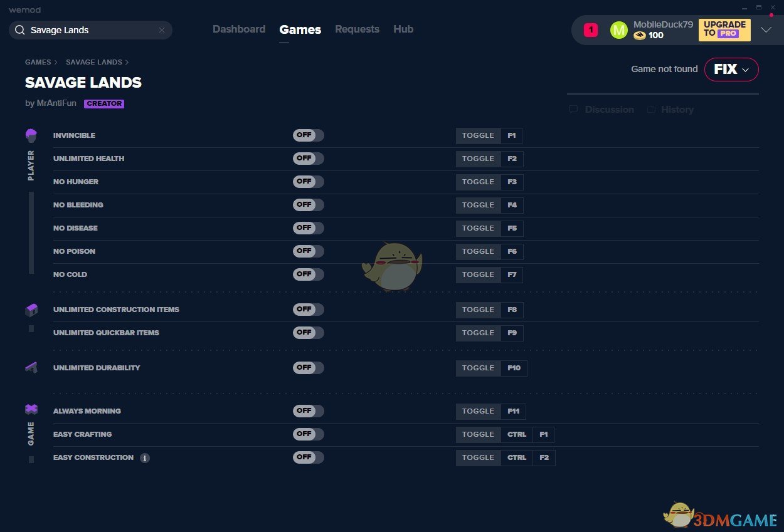The image size is (784, 532).
Task: Click the Discussion chat icon
Action: pyautogui.click(x=573, y=109)
